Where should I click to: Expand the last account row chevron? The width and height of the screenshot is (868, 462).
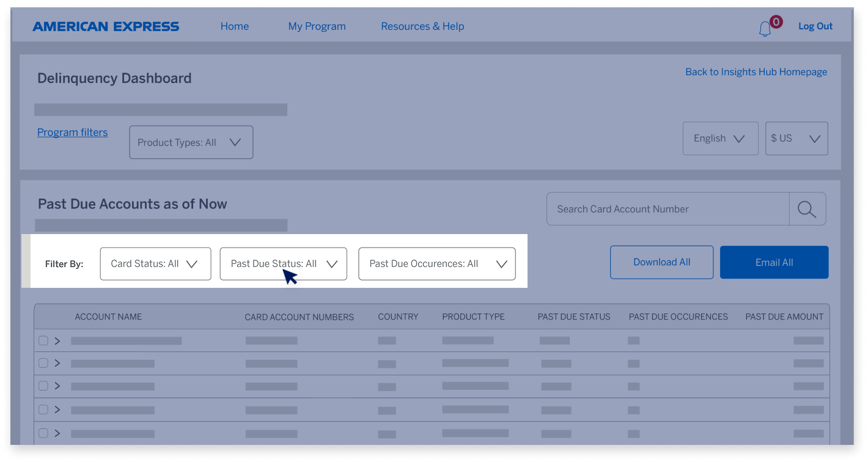[x=57, y=433]
